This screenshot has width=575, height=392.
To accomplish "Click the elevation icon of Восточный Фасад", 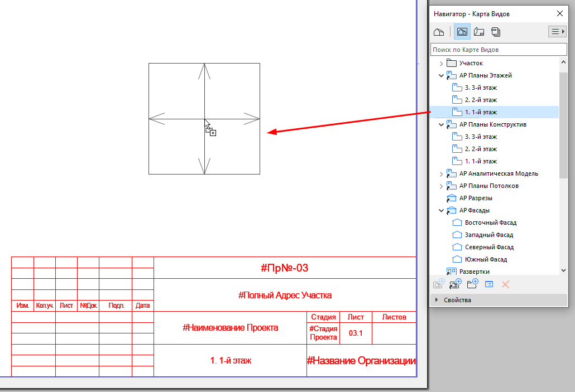I will coord(457,222).
